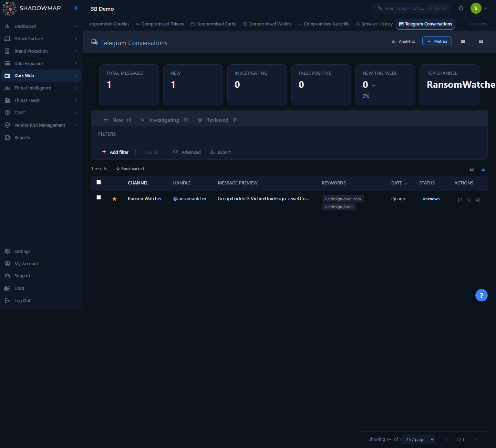Expand the Brand Protection chevron

(x=76, y=51)
